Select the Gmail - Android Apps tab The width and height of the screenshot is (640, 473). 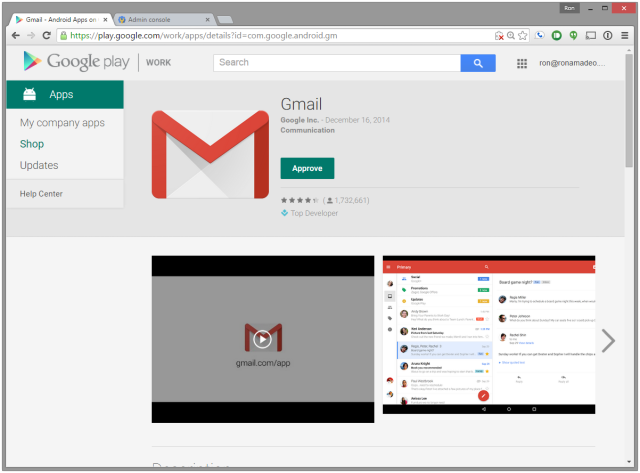pos(58,19)
